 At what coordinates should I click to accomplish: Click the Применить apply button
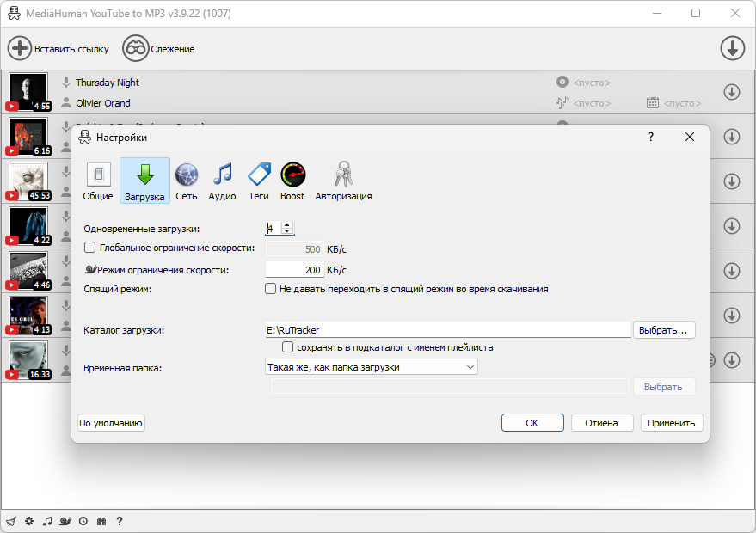(x=671, y=423)
